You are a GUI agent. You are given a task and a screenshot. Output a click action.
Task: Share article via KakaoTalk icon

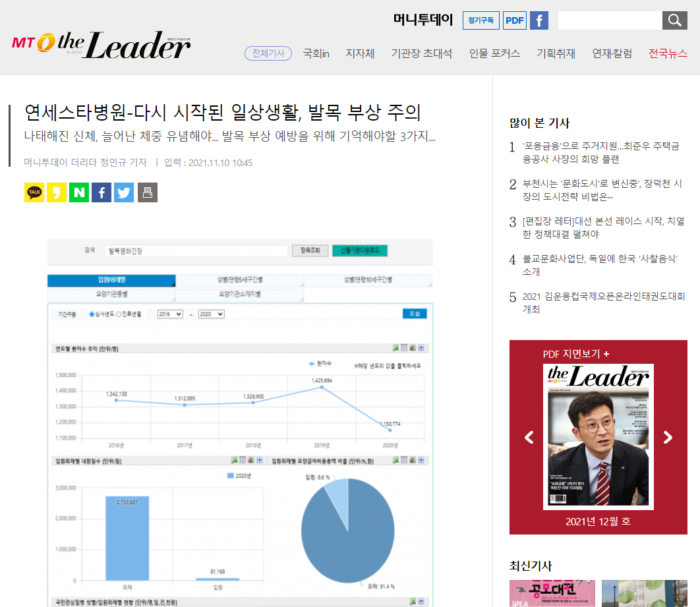[34, 192]
